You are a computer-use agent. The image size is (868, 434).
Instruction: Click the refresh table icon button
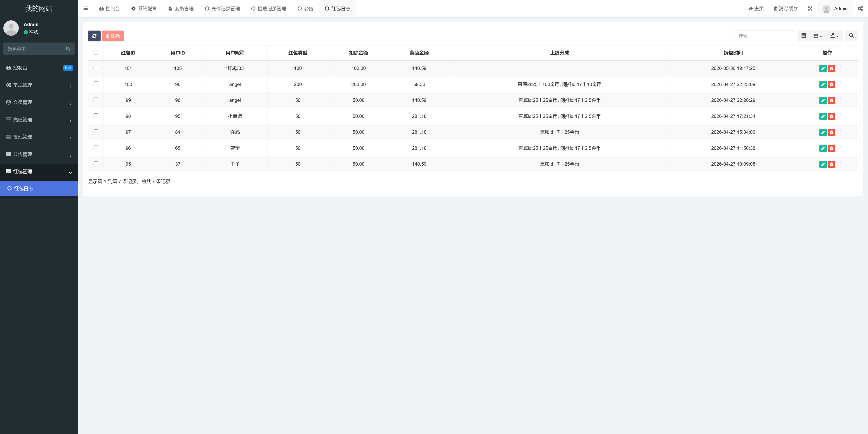(x=94, y=36)
